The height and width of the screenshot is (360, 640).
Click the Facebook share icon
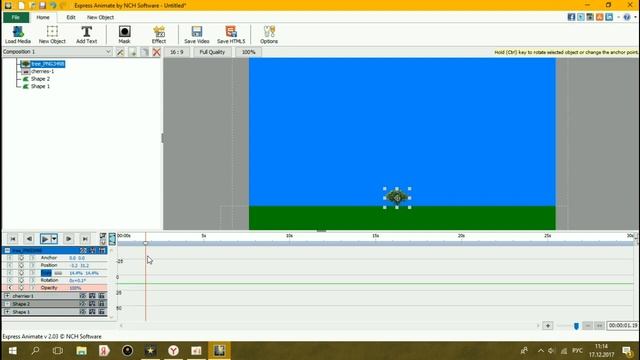571,17
